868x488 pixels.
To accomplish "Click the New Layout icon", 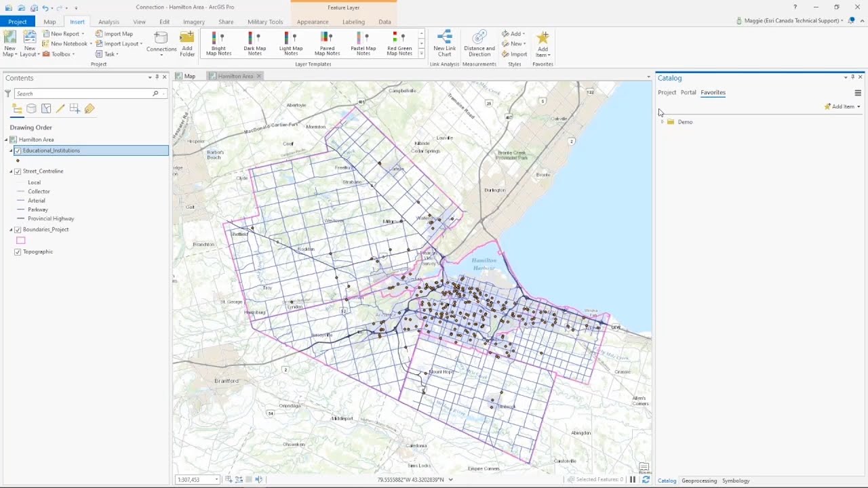I will pyautogui.click(x=29, y=38).
